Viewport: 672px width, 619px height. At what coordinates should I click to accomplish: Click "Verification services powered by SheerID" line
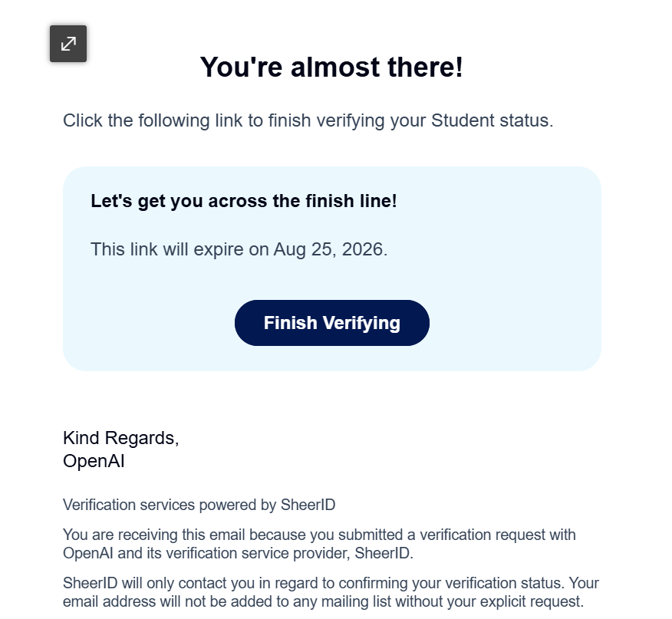199,505
